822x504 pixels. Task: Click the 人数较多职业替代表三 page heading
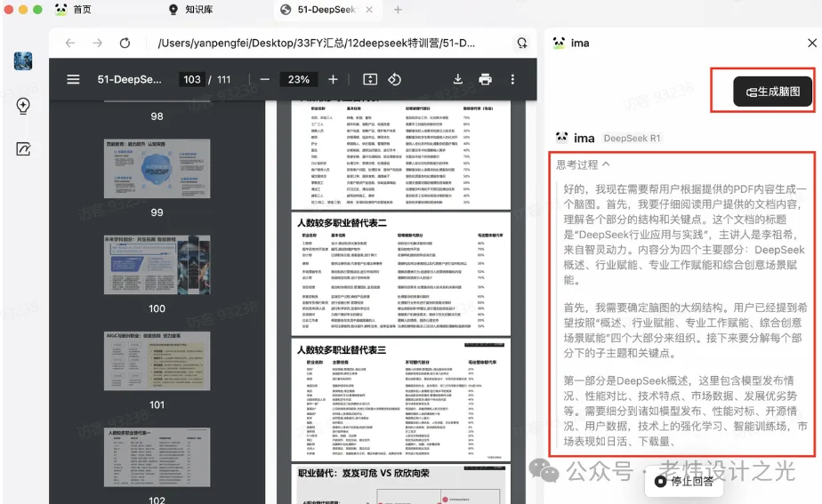(x=342, y=350)
